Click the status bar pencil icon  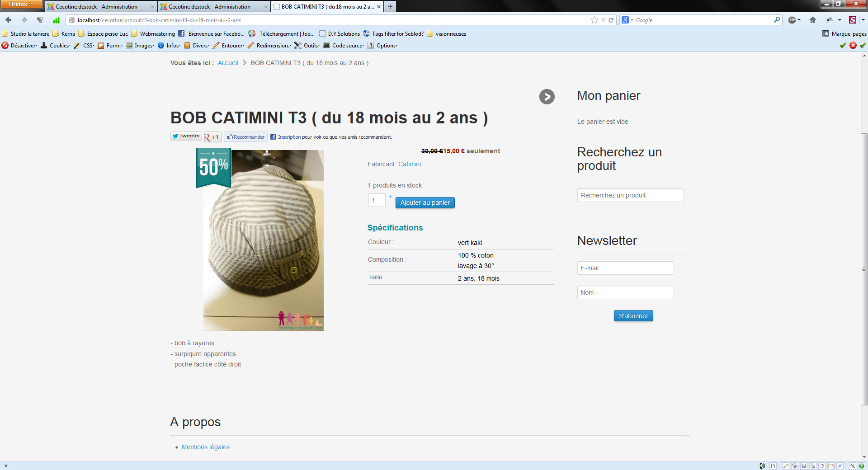pos(786,466)
